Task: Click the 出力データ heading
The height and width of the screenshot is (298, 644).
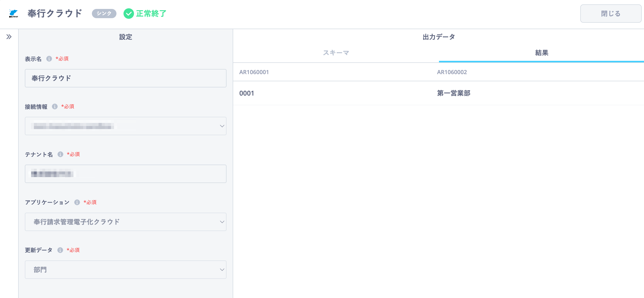Action: coord(439,37)
